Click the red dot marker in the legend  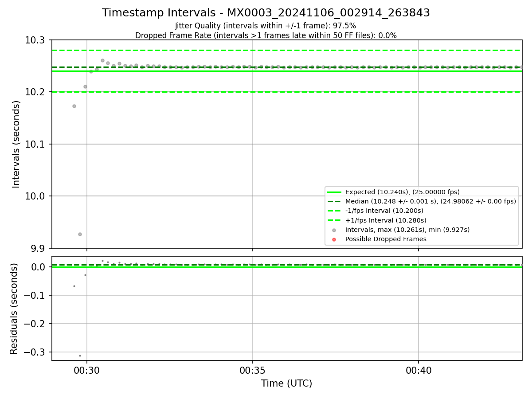coord(334,239)
